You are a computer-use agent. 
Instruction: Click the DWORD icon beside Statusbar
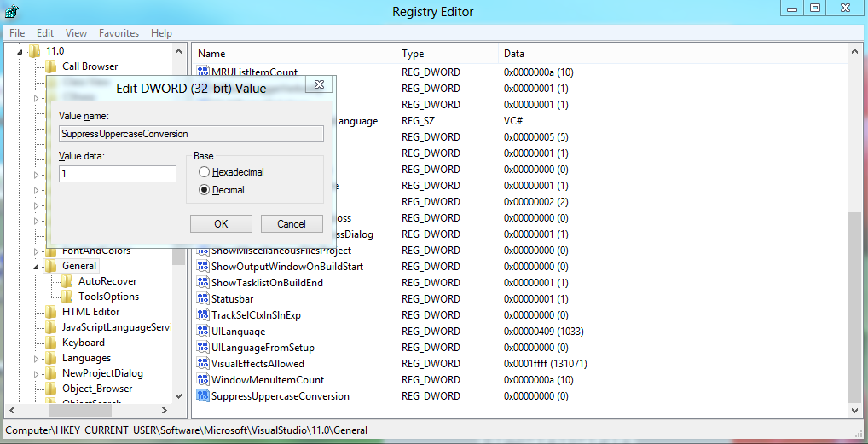click(x=203, y=299)
